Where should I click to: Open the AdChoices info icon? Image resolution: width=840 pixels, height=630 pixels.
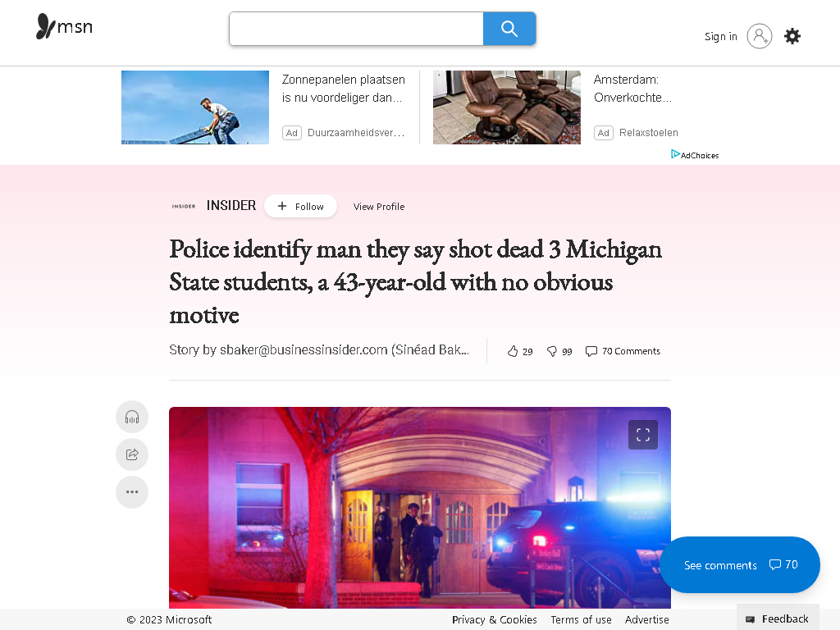pos(695,155)
